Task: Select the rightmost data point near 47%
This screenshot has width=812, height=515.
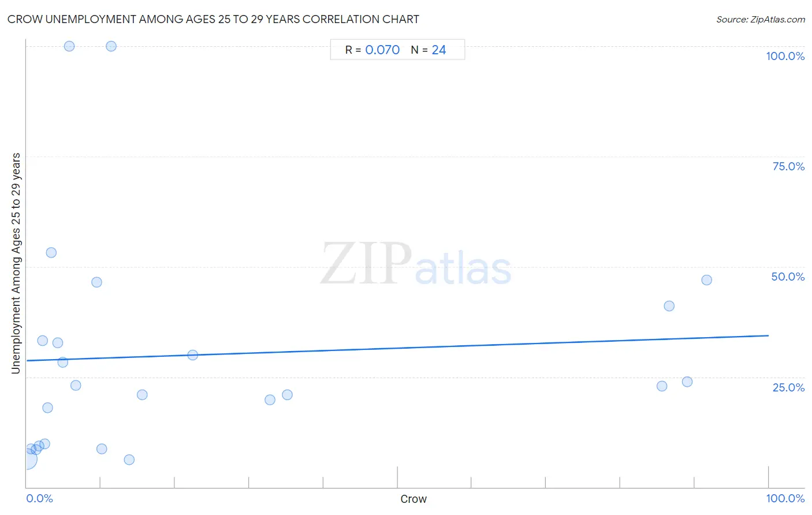Action: click(706, 280)
